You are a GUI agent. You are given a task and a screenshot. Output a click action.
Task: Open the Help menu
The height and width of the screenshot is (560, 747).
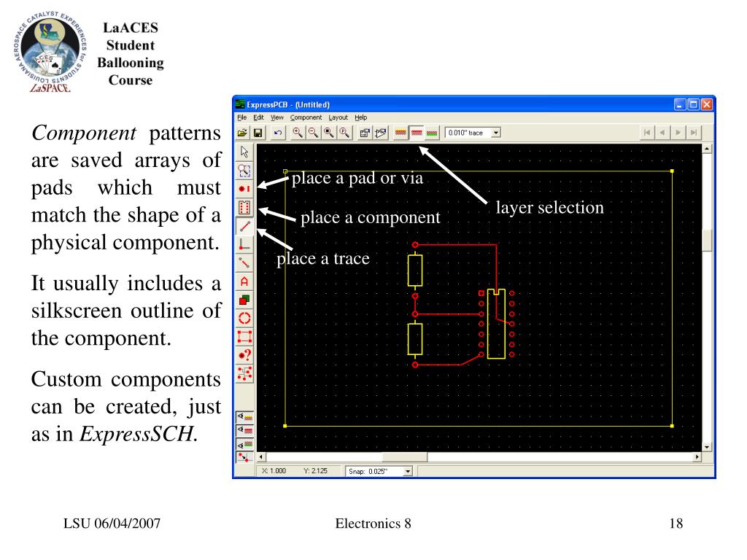(x=360, y=117)
